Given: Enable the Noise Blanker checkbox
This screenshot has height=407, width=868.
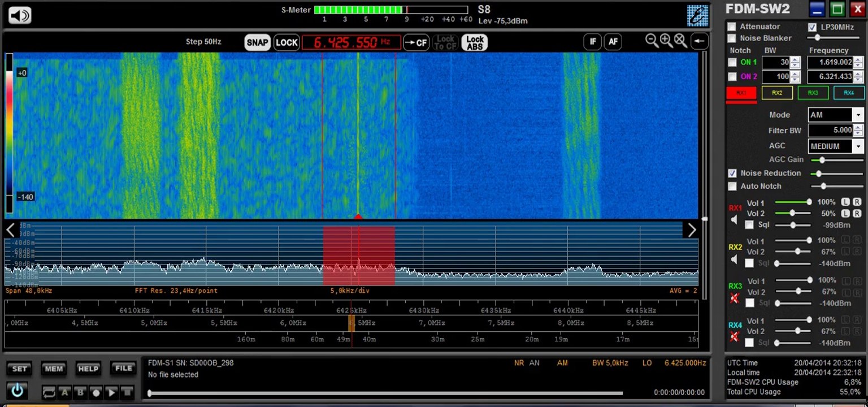Looking at the screenshot, I should [732, 38].
